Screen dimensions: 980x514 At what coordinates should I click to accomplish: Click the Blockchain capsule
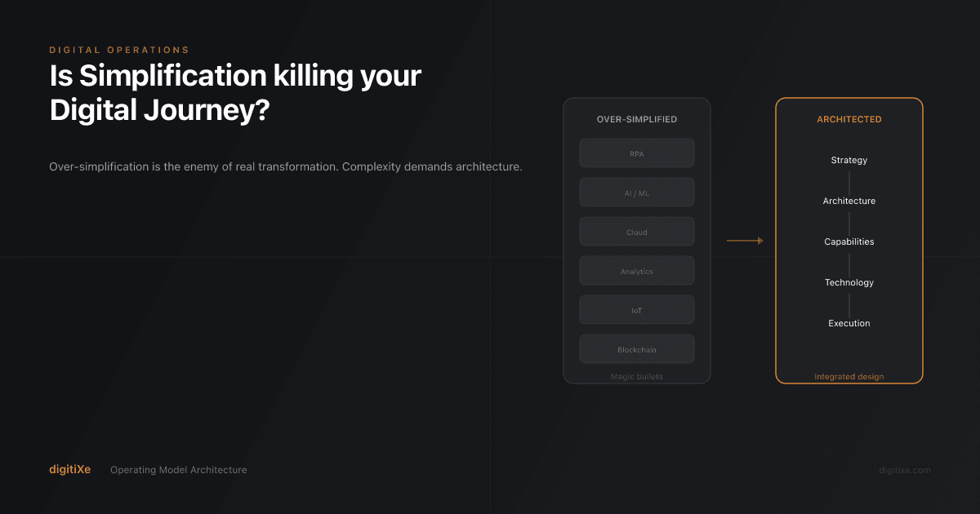[636, 348]
